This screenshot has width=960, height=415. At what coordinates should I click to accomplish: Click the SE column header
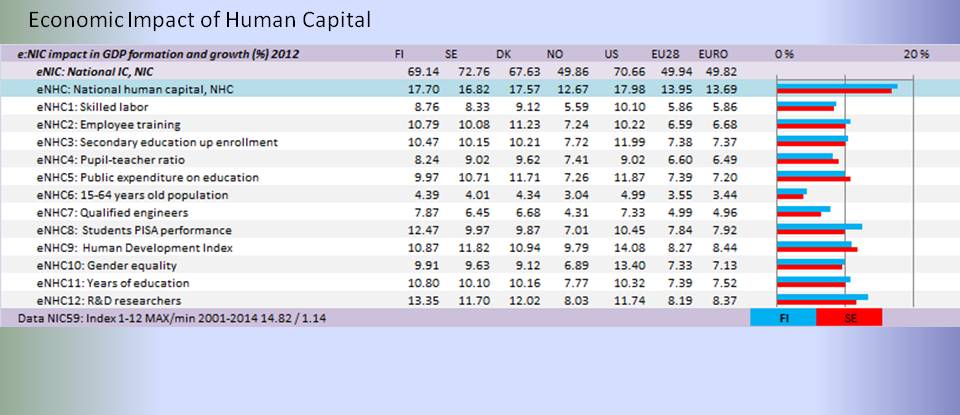coord(451,53)
